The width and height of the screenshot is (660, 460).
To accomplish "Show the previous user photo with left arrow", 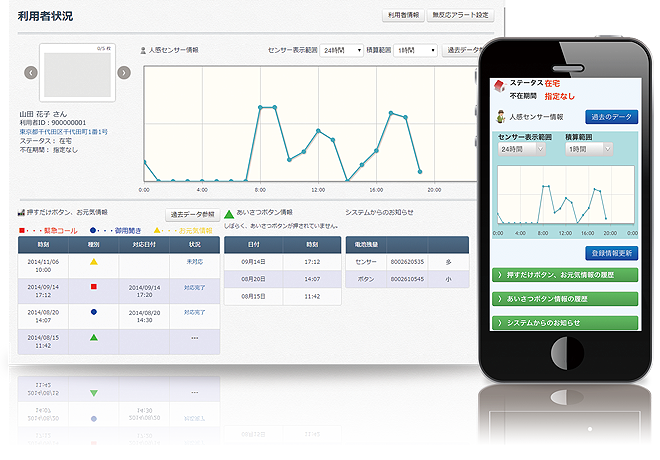I will 31,73.
